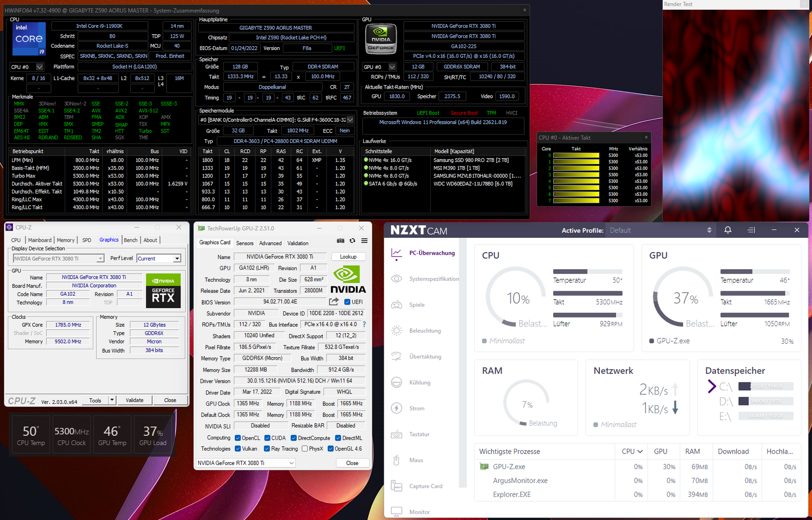Open the Strom power icon
This screenshot has width=812, height=520.
coord(396,408)
